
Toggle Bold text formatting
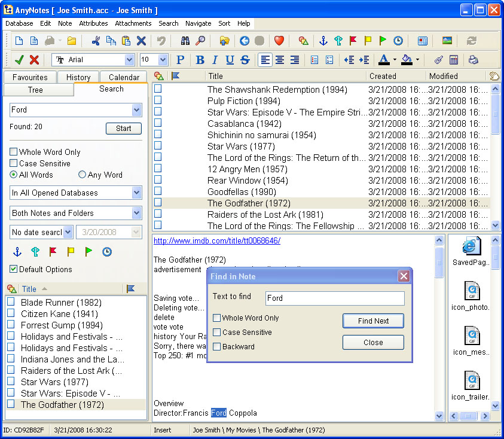click(x=200, y=60)
